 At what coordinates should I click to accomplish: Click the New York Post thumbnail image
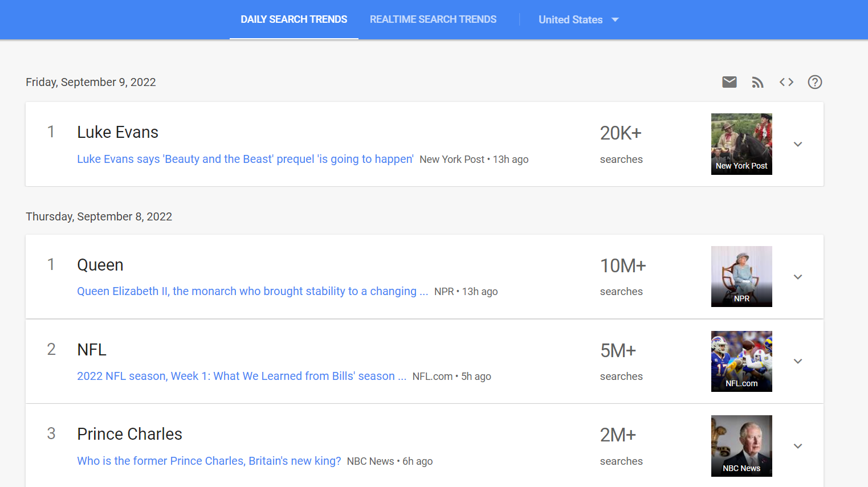click(x=741, y=144)
